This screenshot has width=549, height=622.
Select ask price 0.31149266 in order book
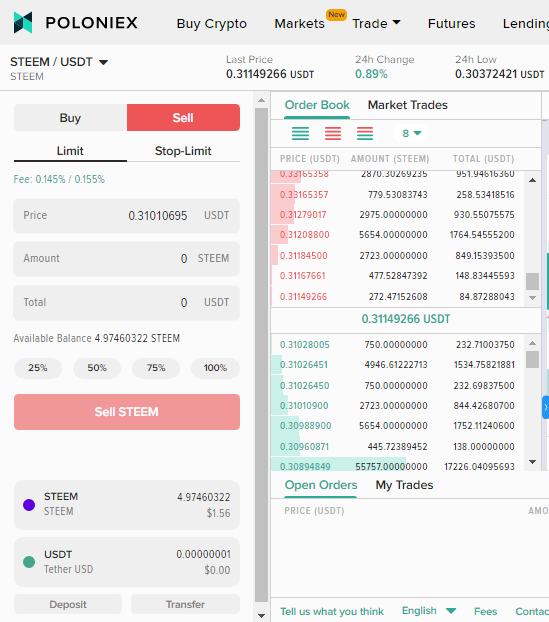(303, 297)
